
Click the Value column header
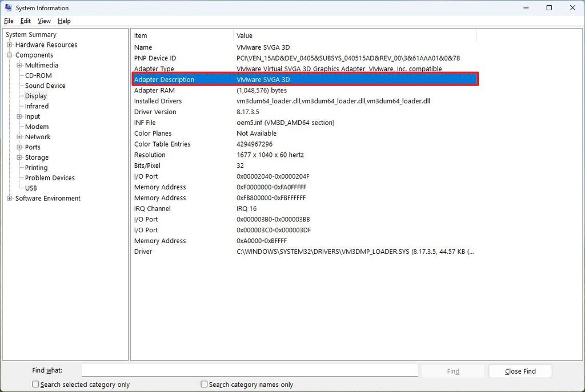click(355, 35)
